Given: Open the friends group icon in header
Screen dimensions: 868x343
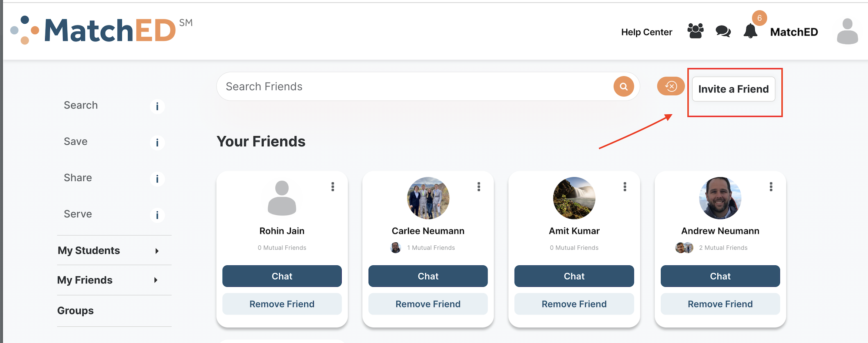Looking at the screenshot, I should 695,31.
